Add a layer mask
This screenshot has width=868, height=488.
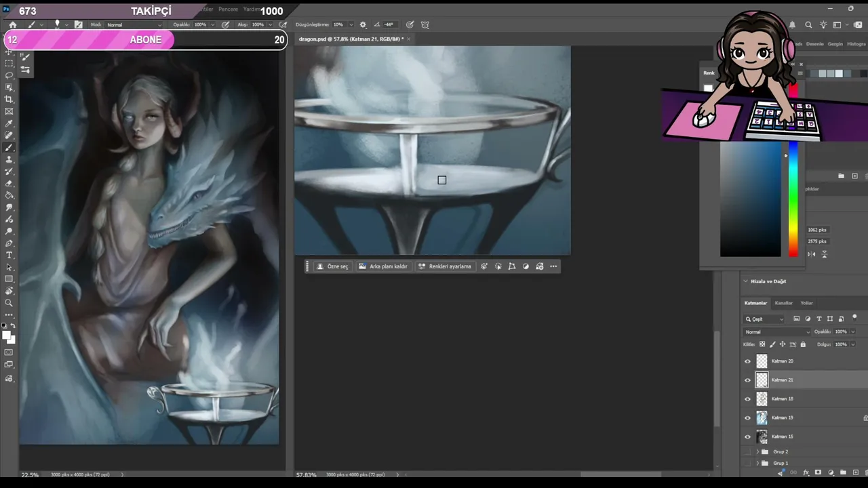(x=818, y=472)
